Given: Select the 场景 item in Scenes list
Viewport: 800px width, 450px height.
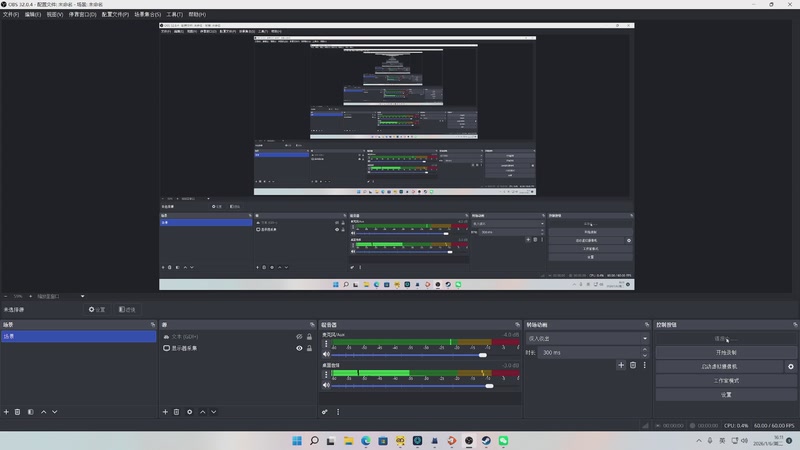Looking at the screenshot, I should (79, 337).
